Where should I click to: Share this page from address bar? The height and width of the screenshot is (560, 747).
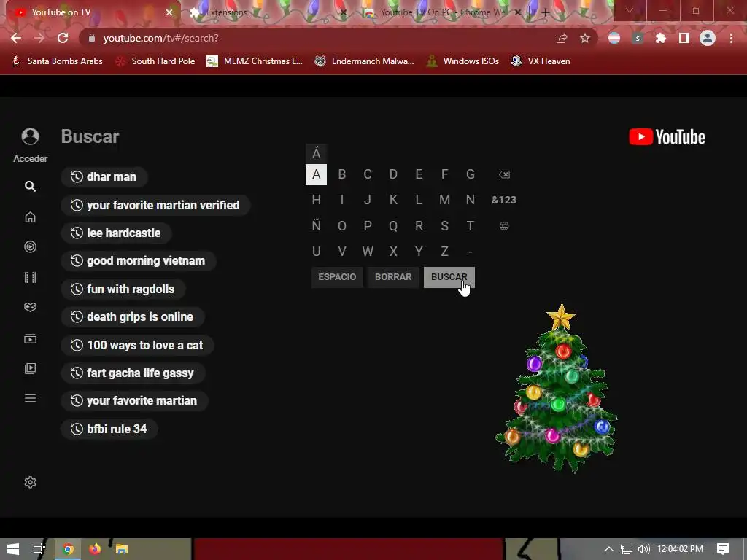point(562,38)
